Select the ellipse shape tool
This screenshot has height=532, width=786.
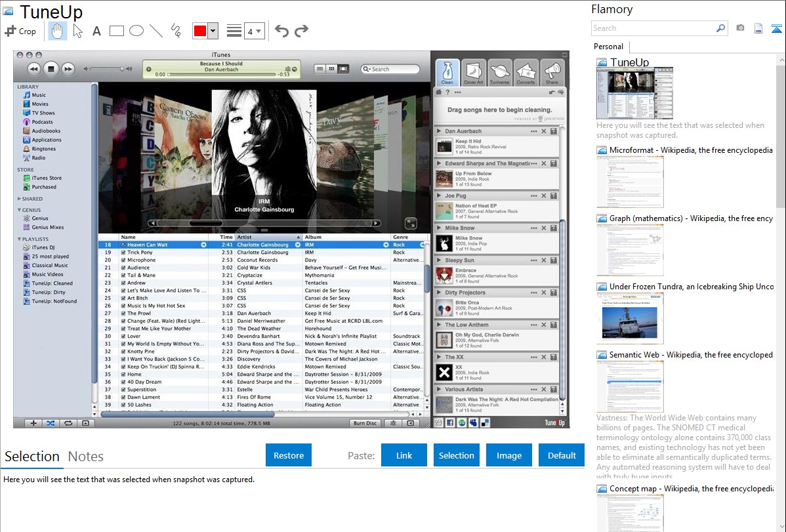click(136, 31)
